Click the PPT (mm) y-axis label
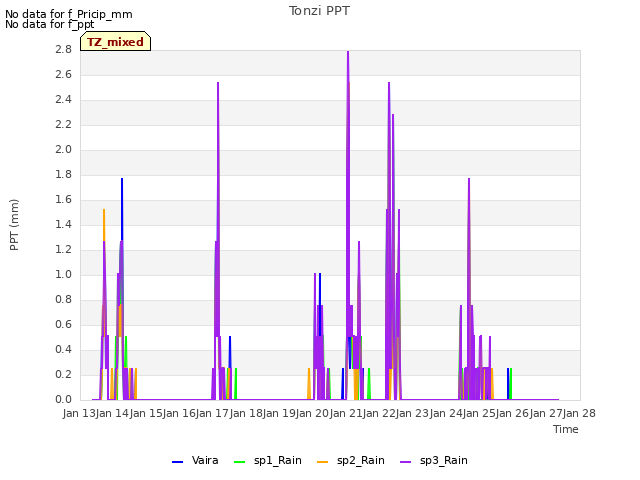 (14, 224)
